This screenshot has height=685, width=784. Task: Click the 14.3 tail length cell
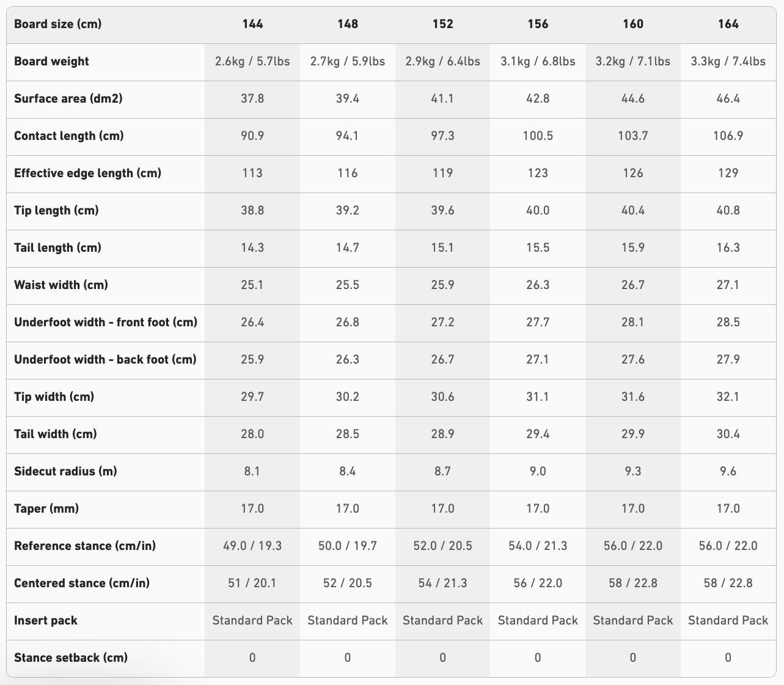[252, 247]
